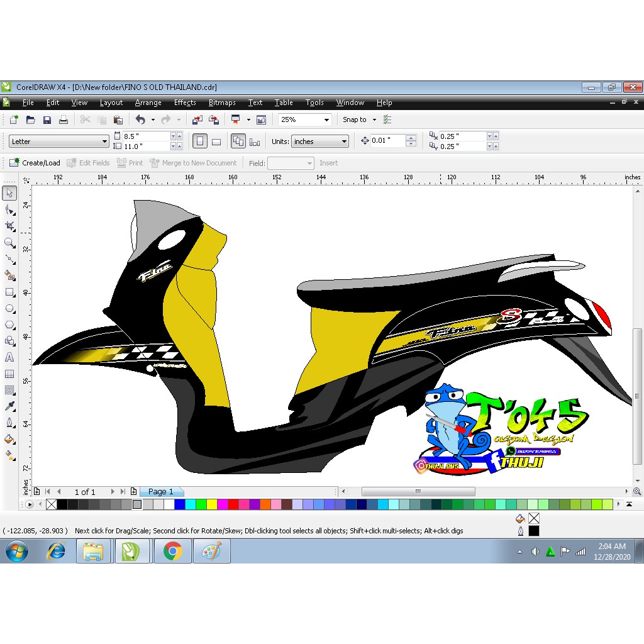Switch to the Page 1 tab
Screen dimensions: 644x644
pos(160,492)
